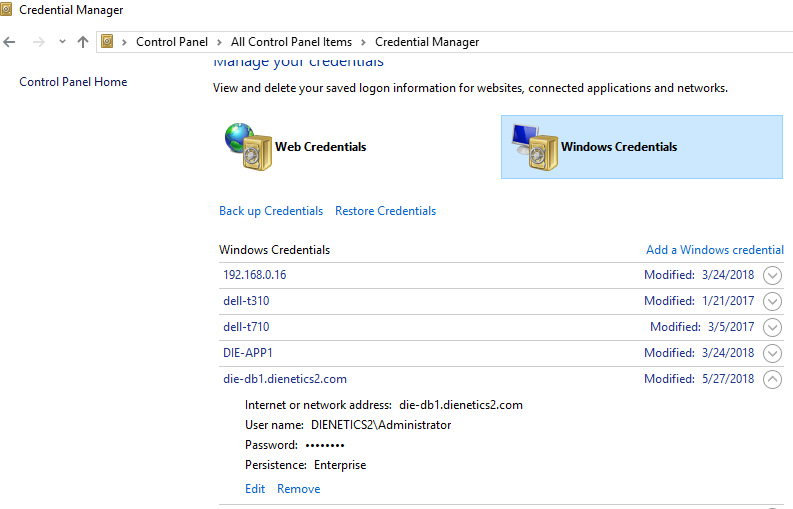The height and width of the screenshot is (509, 793).
Task: Click the address bar safe icon
Action: pos(107,41)
